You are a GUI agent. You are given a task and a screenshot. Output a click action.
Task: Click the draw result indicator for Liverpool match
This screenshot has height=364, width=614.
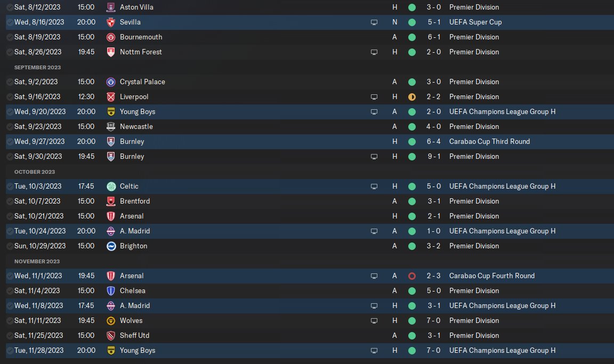click(x=412, y=97)
